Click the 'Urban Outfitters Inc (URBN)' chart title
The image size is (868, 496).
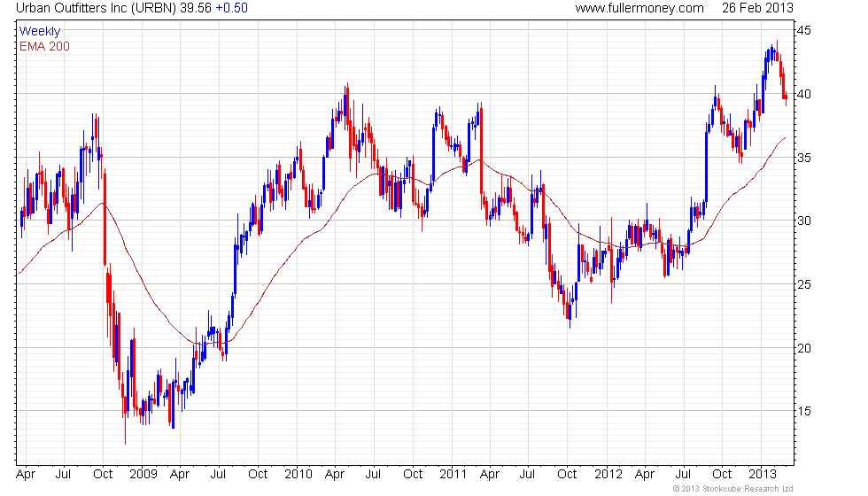pyautogui.click(x=96, y=8)
